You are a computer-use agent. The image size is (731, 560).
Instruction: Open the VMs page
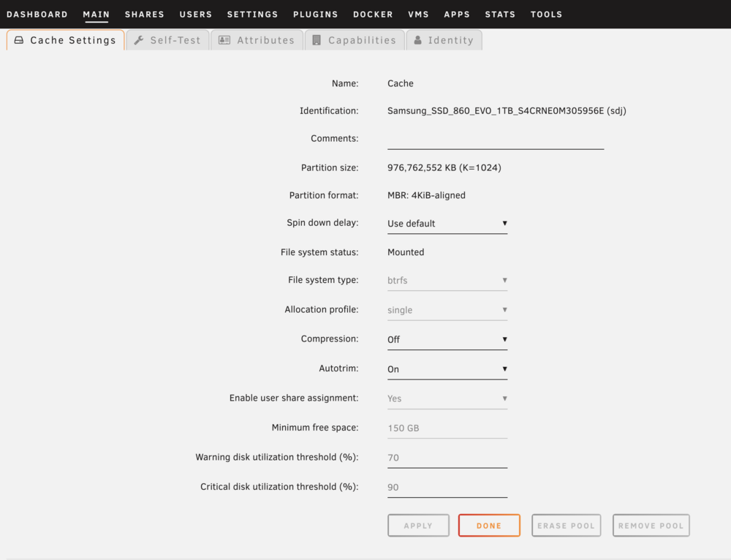point(418,15)
